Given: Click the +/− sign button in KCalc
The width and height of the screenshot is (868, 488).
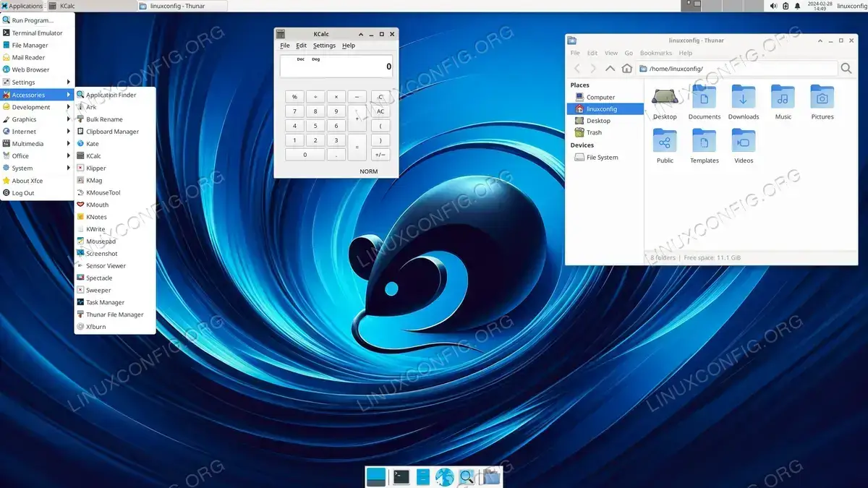Looking at the screenshot, I should pyautogui.click(x=380, y=155).
